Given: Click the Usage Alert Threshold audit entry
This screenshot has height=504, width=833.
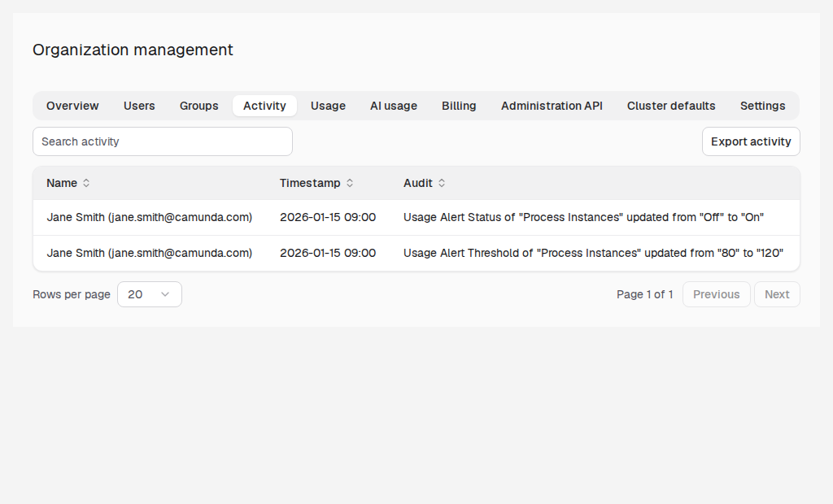Looking at the screenshot, I should (x=593, y=253).
